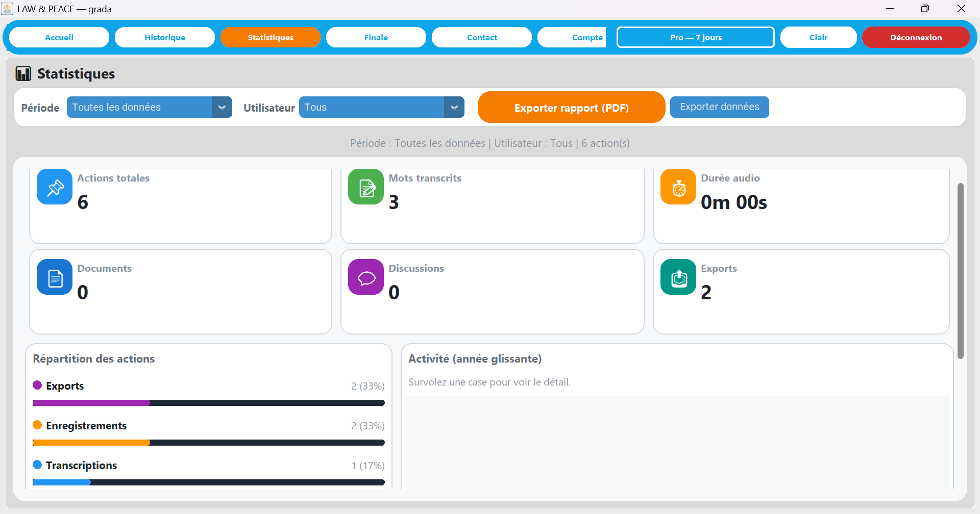Click the Documents blue page icon
The image size is (980, 514).
pos(55,277)
